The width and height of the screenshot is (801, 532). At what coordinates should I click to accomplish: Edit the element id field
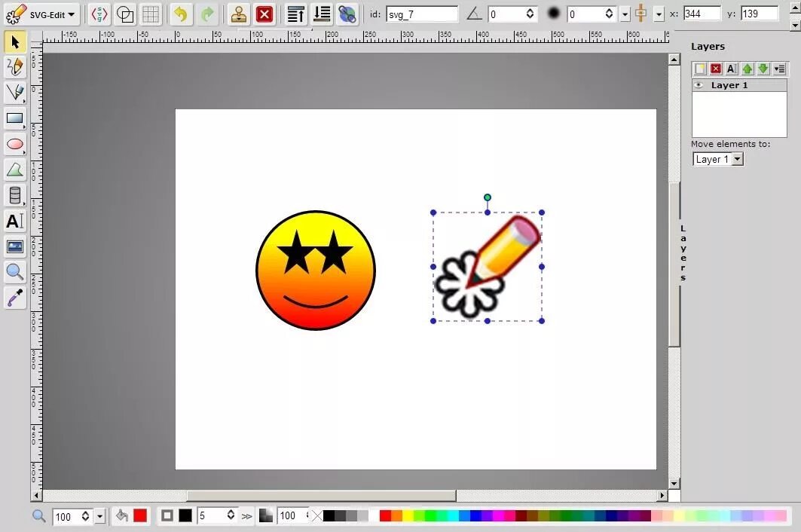click(422, 14)
